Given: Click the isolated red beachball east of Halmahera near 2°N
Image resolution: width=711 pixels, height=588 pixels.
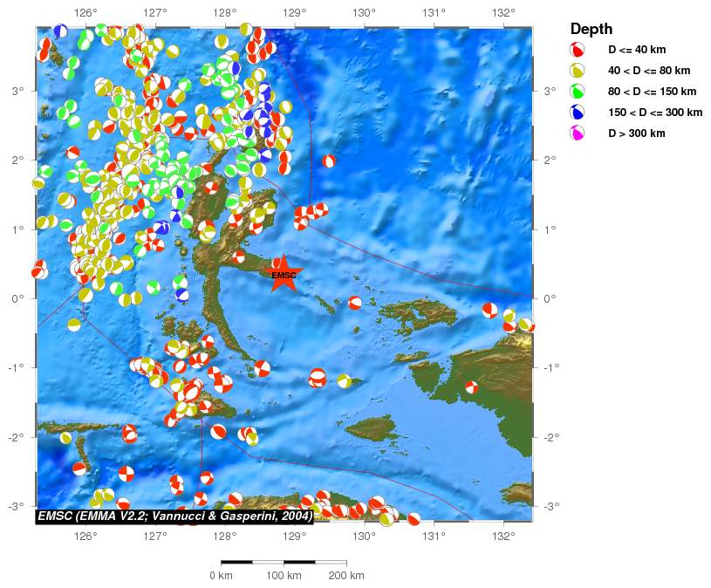Looking at the screenshot, I should (x=329, y=161).
